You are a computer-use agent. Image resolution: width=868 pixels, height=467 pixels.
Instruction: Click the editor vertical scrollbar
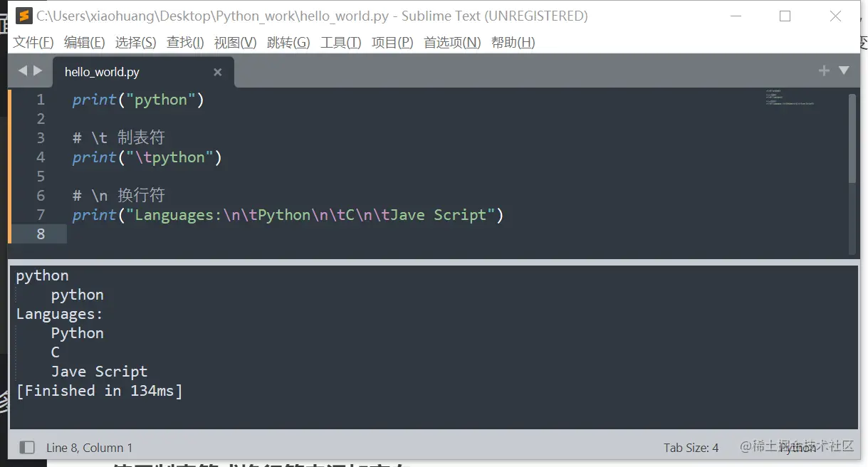(852, 139)
